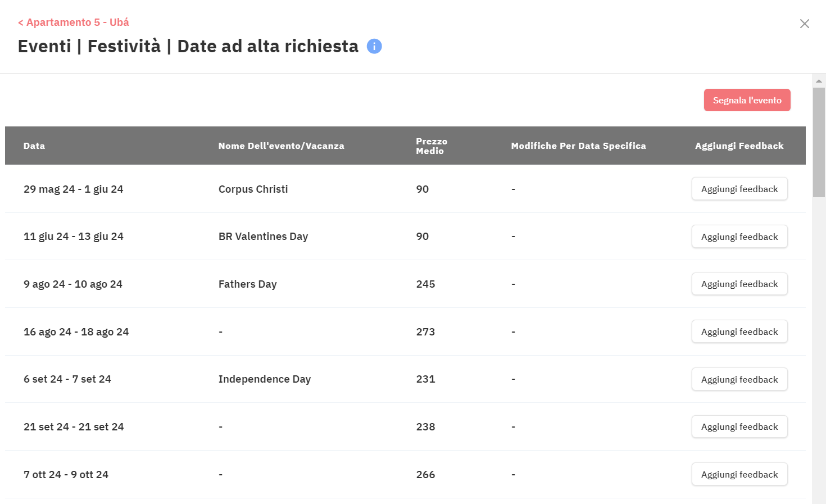Click the average price 238
826x504 pixels.
click(x=426, y=427)
